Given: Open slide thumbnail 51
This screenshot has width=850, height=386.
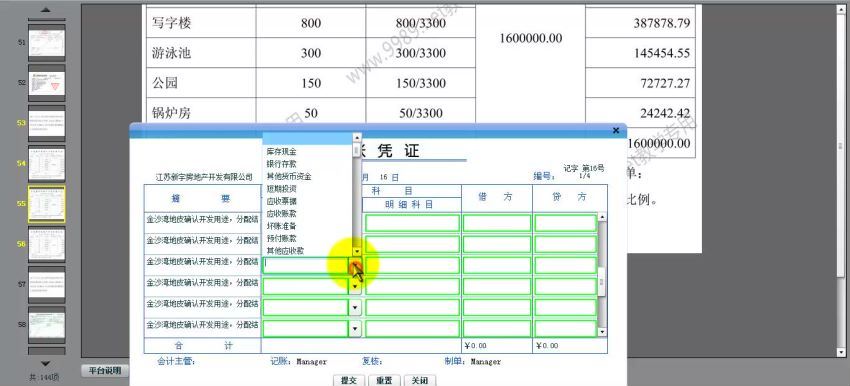Looking at the screenshot, I should pyautogui.click(x=47, y=42).
